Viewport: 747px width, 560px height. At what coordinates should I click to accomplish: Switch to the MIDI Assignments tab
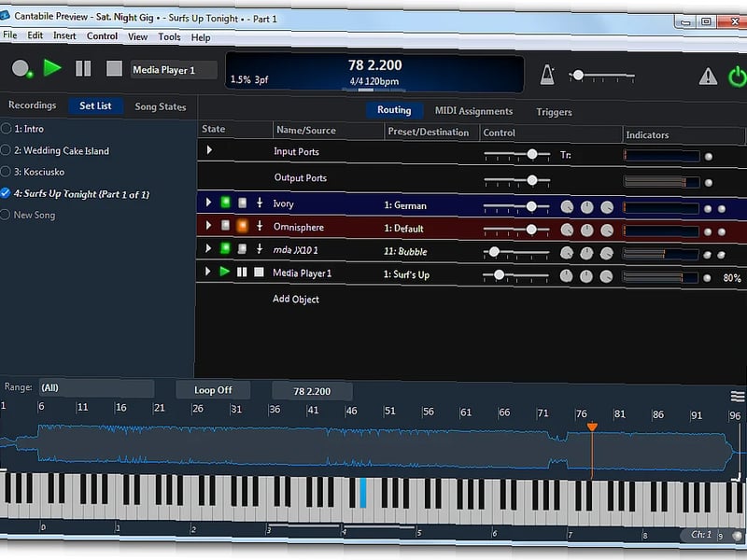473,111
